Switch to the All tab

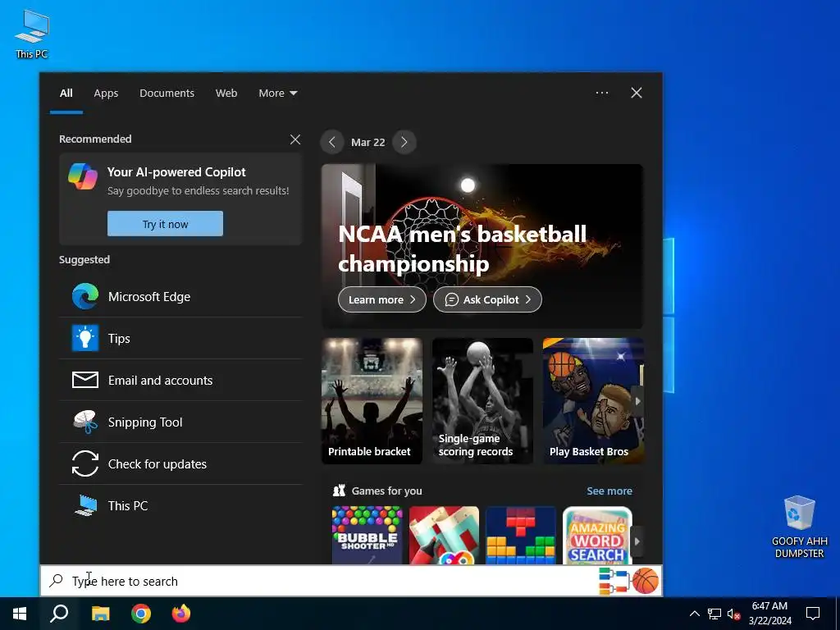pos(66,94)
